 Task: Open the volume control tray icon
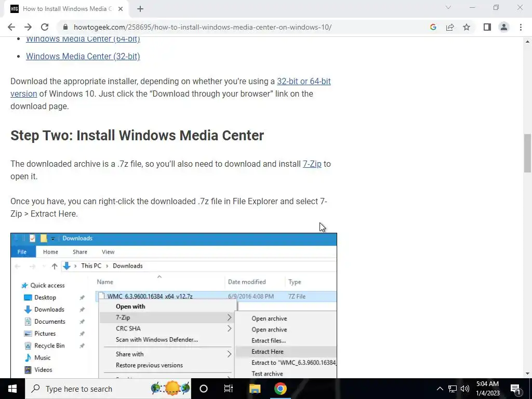coord(465,389)
